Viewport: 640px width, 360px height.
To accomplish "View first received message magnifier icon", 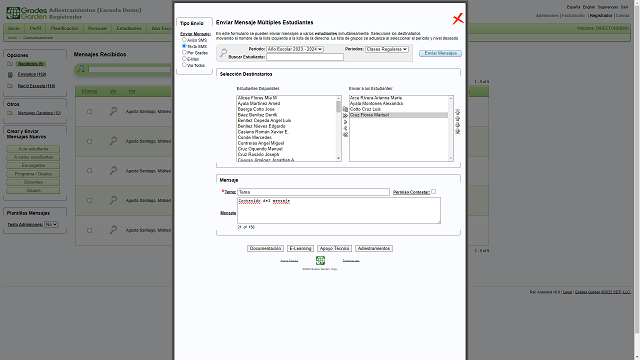I will 113,111.
